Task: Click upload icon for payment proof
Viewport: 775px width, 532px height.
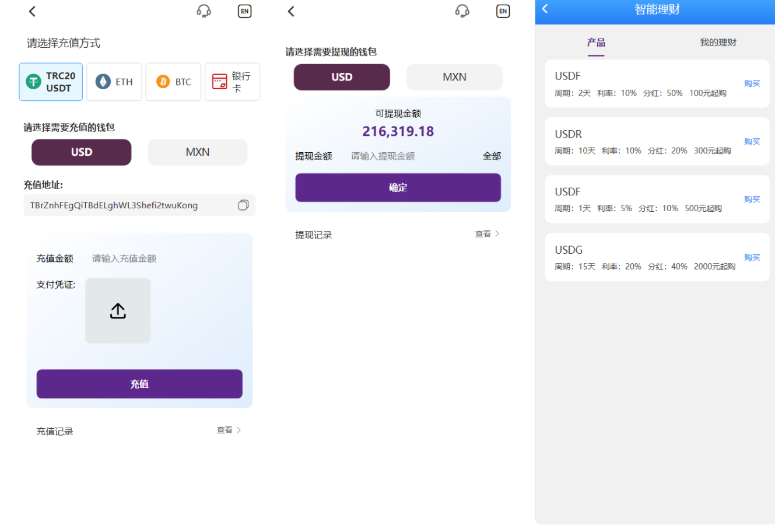Action: (x=118, y=311)
